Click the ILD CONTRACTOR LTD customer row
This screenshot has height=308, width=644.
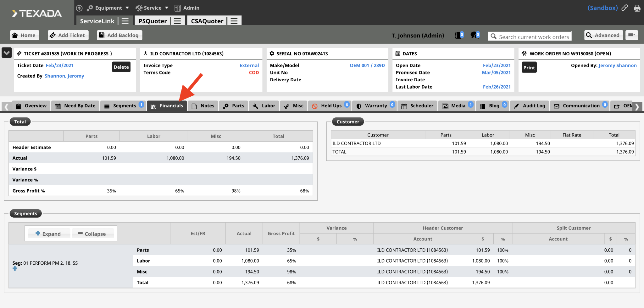[x=483, y=143]
